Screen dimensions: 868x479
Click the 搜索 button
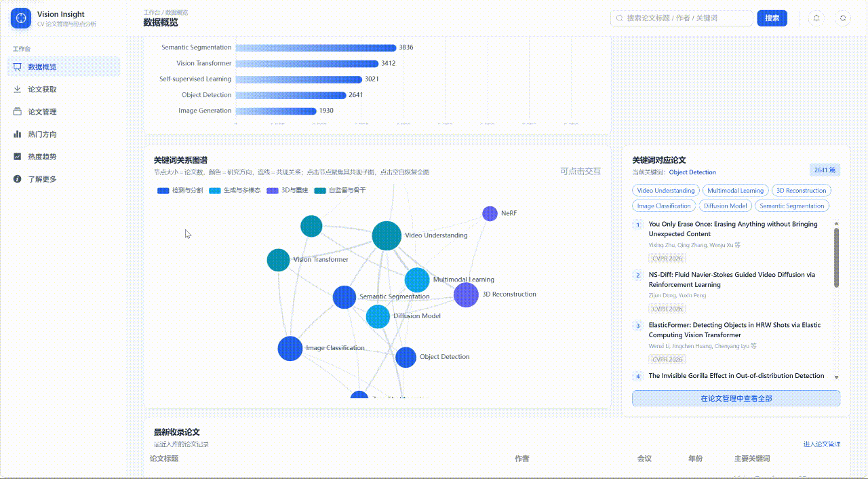[x=772, y=18]
